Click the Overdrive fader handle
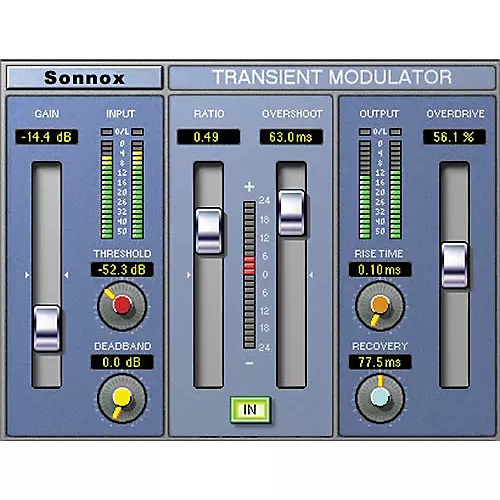The width and height of the screenshot is (500, 500). click(454, 265)
